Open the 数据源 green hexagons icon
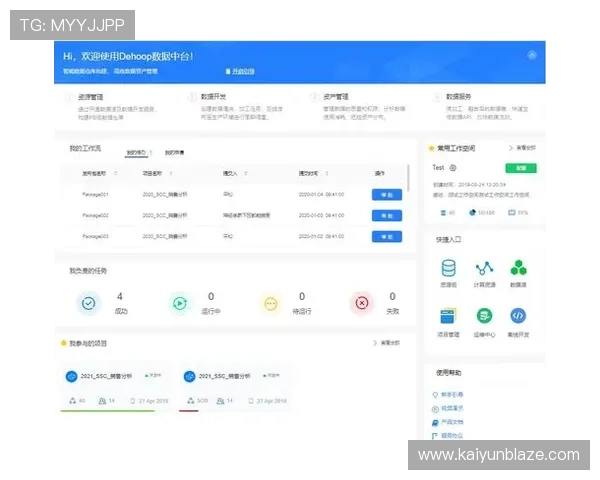The width and height of the screenshot is (600, 480). [518, 268]
